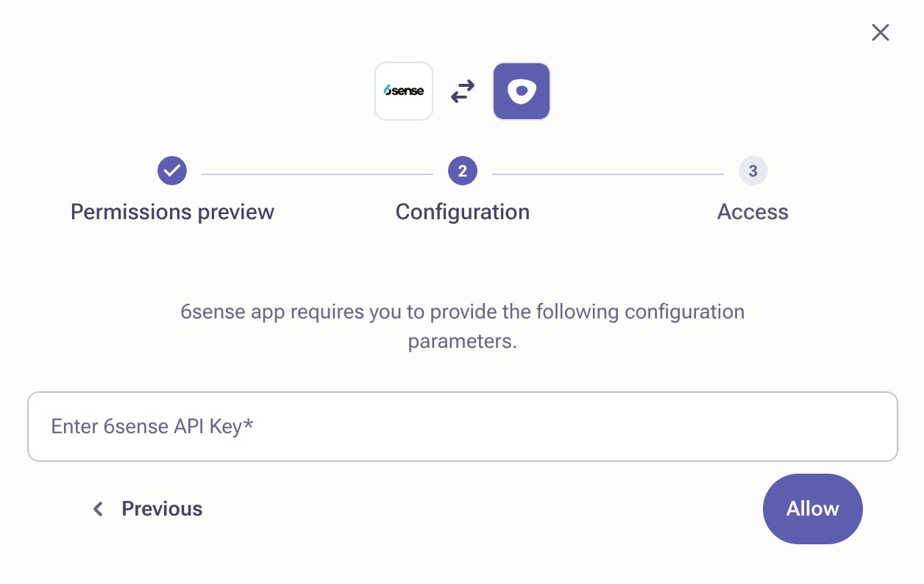Go to the Permissions preview step label
Image resolution: width=924 pixels, height=584 pixels.
click(172, 212)
